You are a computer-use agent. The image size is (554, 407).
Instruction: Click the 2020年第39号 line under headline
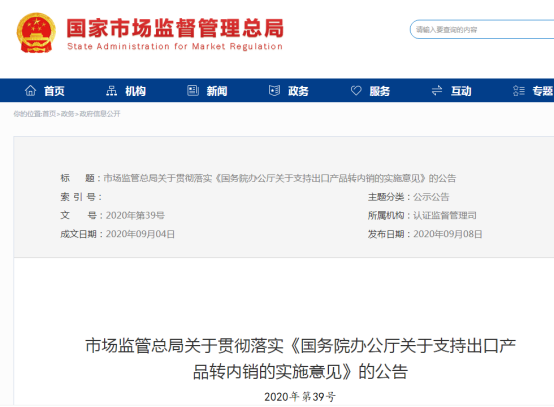point(300,397)
